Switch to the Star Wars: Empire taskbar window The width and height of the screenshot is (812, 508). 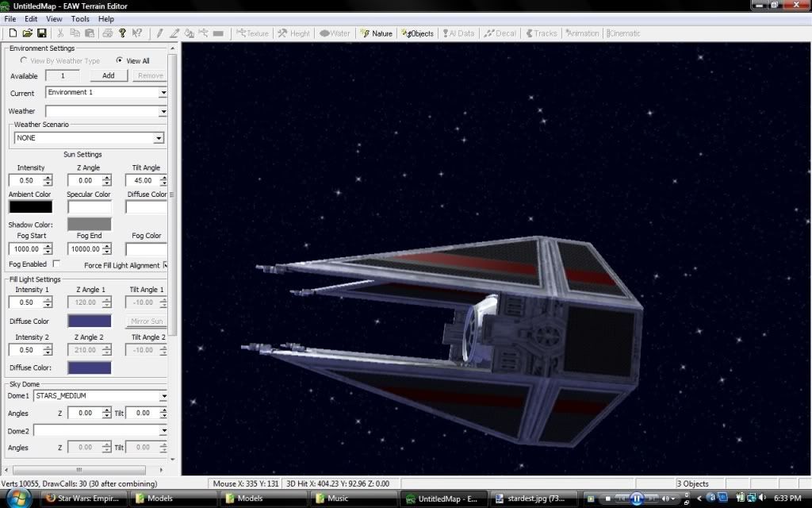(x=82, y=498)
